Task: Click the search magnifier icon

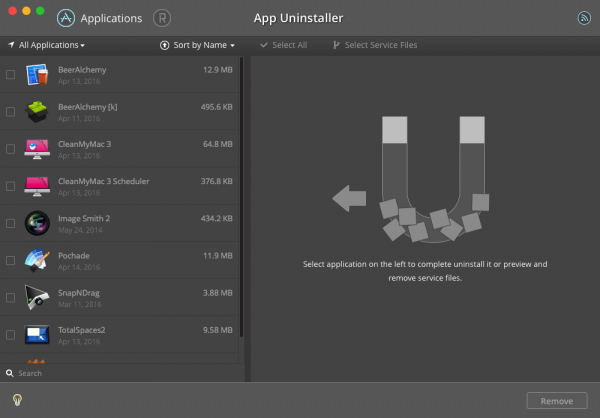Action: click(x=10, y=373)
